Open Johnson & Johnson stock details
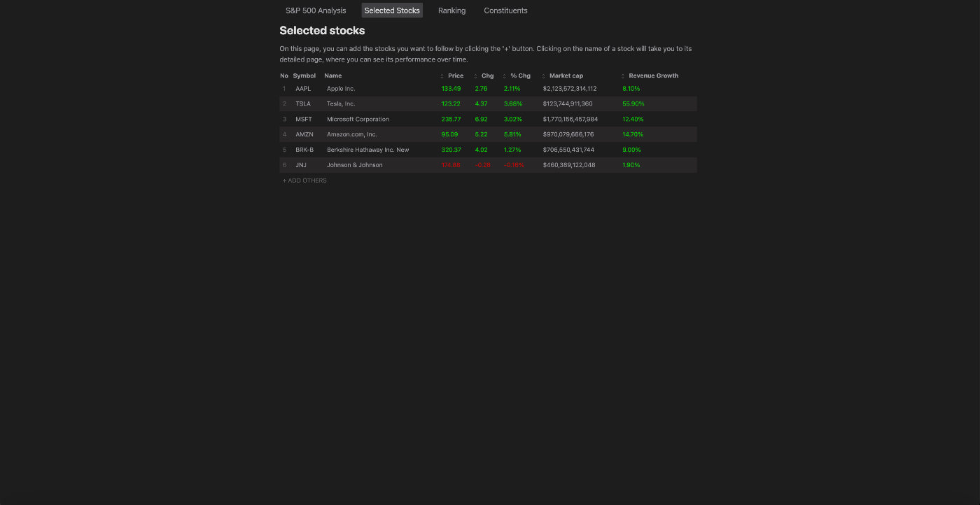 (355, 166)
